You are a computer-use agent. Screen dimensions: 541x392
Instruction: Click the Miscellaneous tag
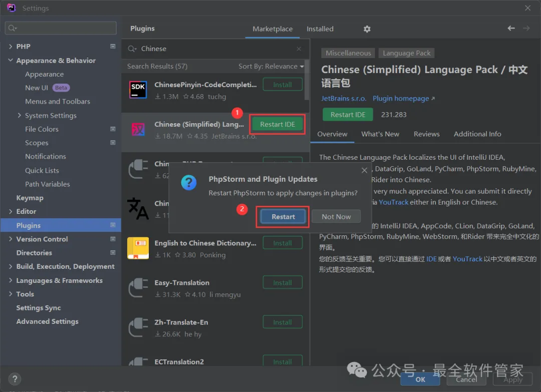tap(348, 53)
